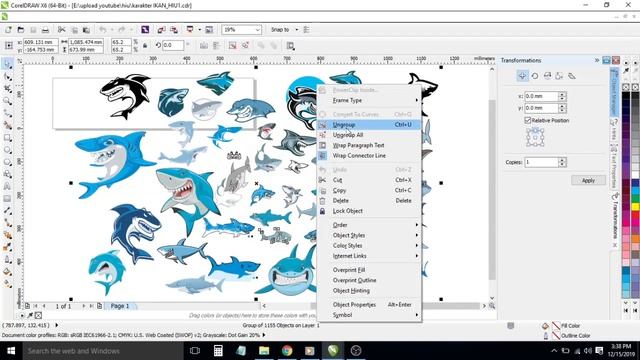Open the Options icon beside Snap to
Image resolution: width=640 pixels, height=360 pixels.
click(x=307, y=30)
